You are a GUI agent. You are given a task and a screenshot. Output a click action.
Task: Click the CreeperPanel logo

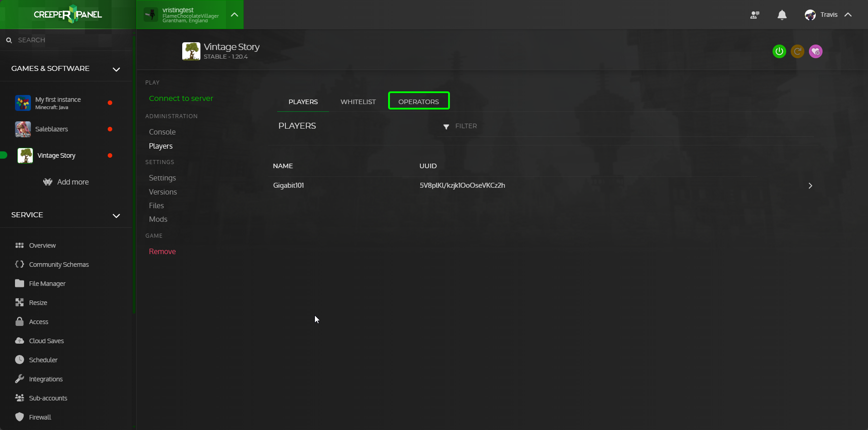68,15
